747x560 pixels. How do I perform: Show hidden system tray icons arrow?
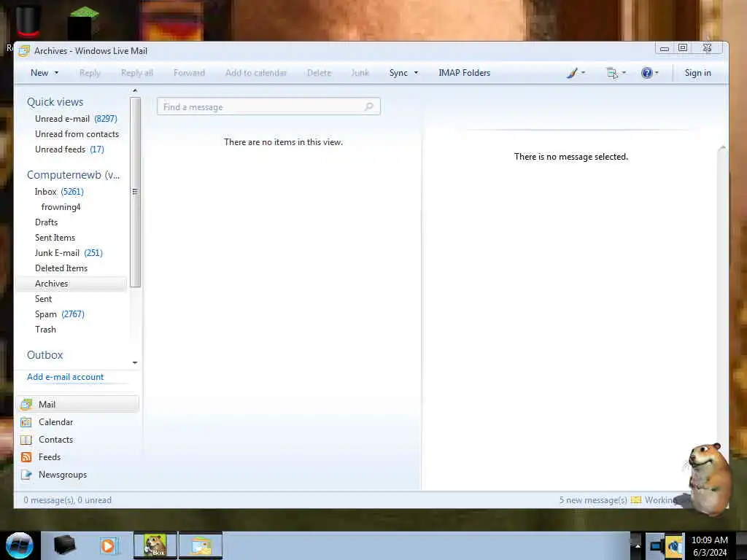tap(638, 546)
